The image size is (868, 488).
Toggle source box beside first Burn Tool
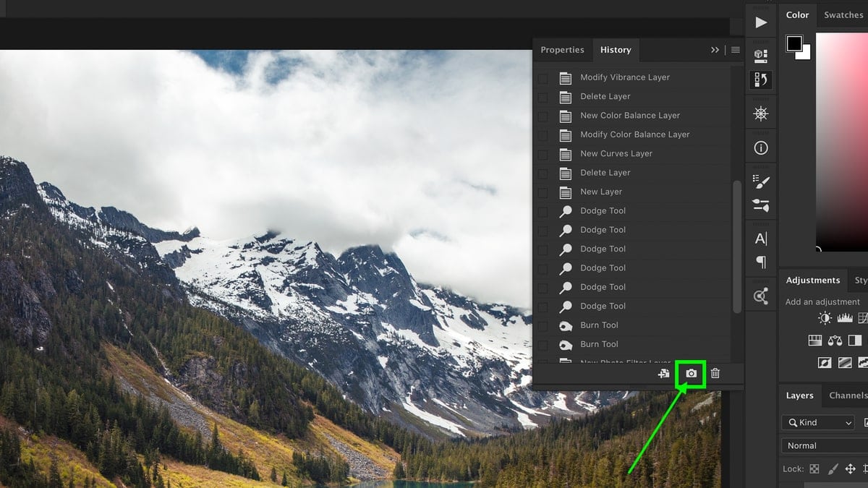542,326
